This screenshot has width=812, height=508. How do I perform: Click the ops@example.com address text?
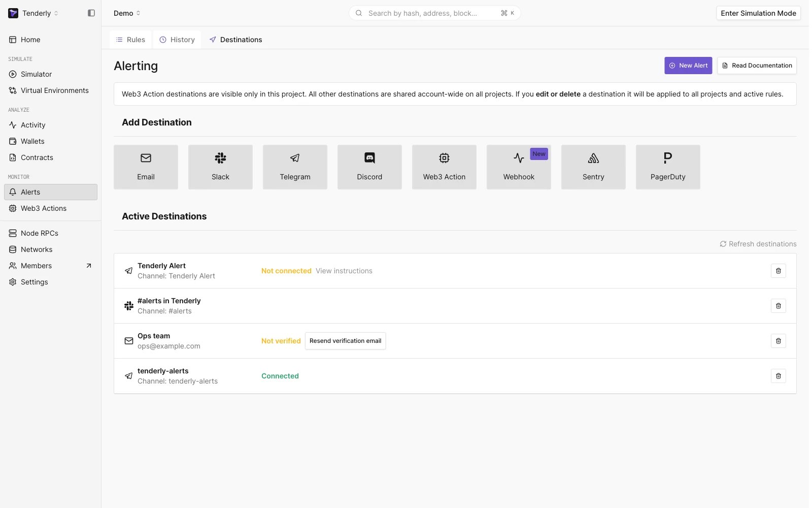169,346
